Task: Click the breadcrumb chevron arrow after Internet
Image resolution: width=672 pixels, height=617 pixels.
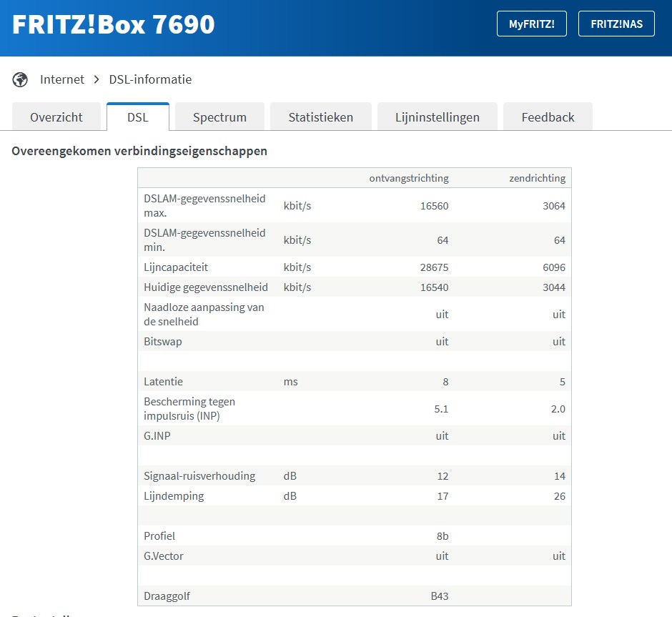Action: [x=97, y=79]
